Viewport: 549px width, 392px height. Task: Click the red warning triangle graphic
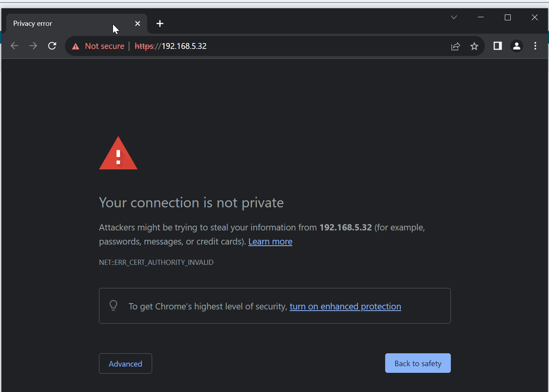click(118, 153)
